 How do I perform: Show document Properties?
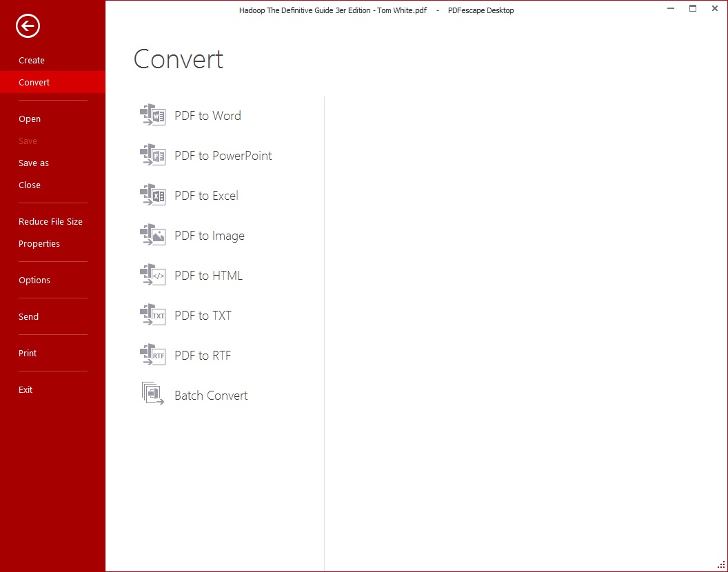tap(52, 243)
